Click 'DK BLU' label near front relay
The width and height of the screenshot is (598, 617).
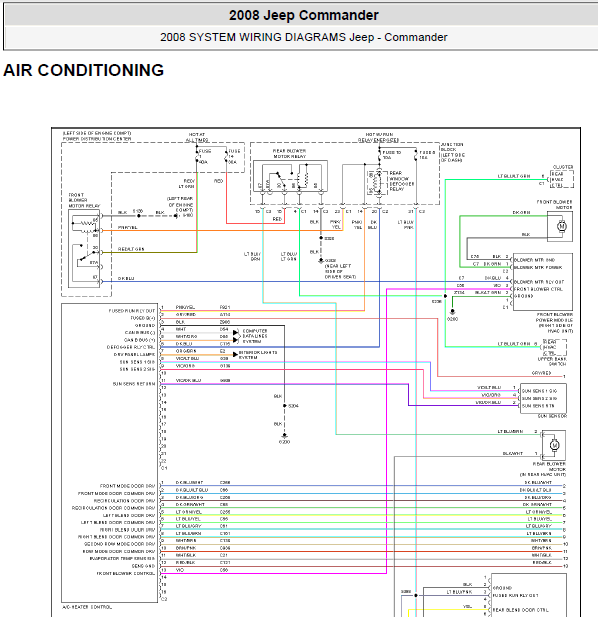click(x=126, y=278)
